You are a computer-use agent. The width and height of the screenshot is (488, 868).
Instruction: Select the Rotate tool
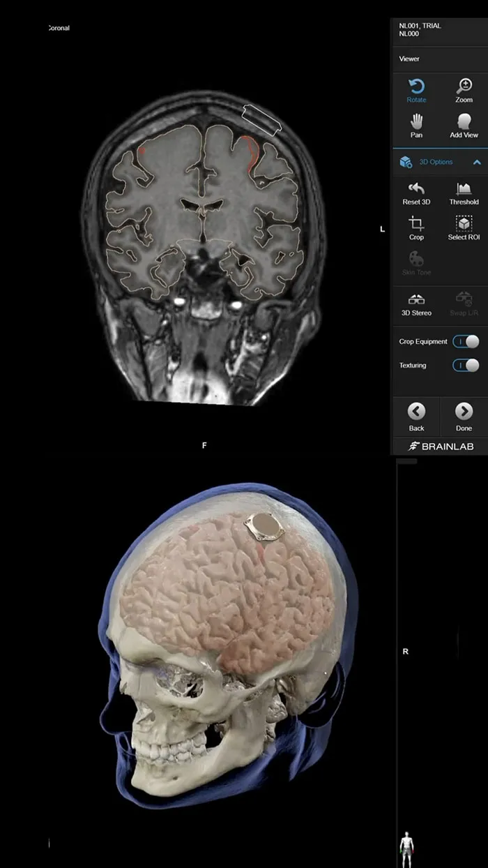(x=416, y=91)
